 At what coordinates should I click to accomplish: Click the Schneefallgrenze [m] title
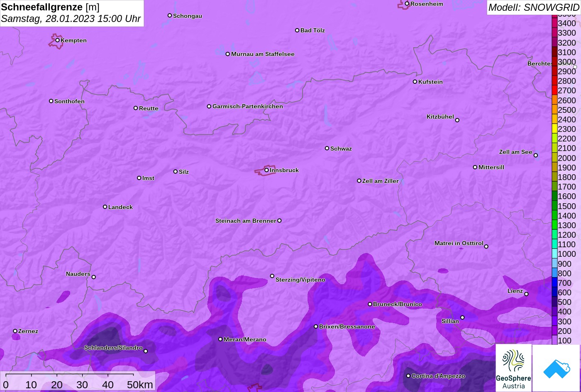tap(50, 7)
